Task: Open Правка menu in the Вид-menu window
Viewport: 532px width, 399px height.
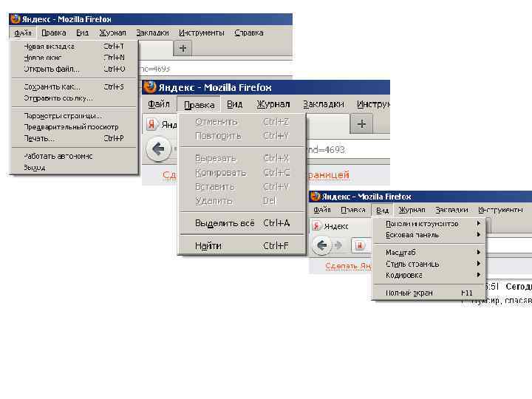Action: (x=353, y=210)
